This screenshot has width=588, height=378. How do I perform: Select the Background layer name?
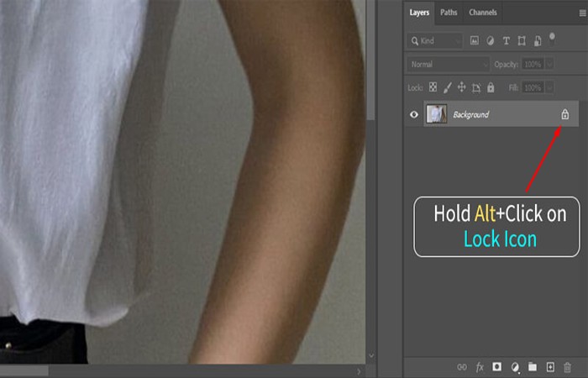coord(470,115)
